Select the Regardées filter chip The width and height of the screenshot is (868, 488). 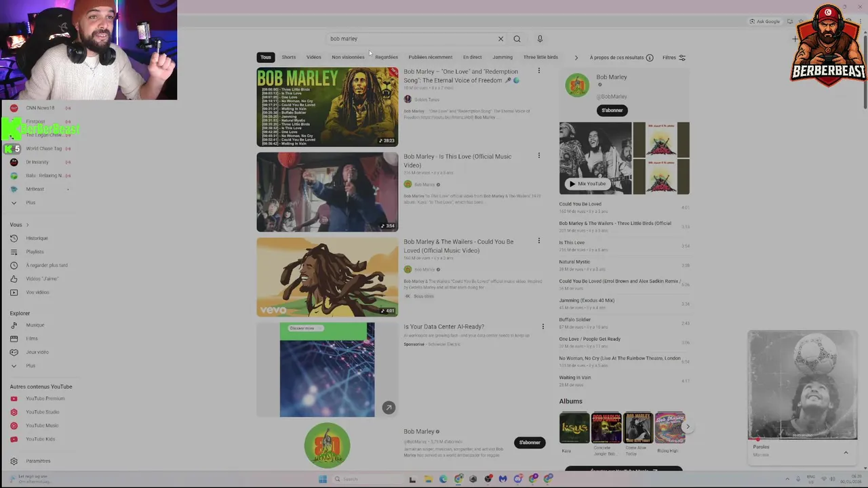(x=387, y=57)
